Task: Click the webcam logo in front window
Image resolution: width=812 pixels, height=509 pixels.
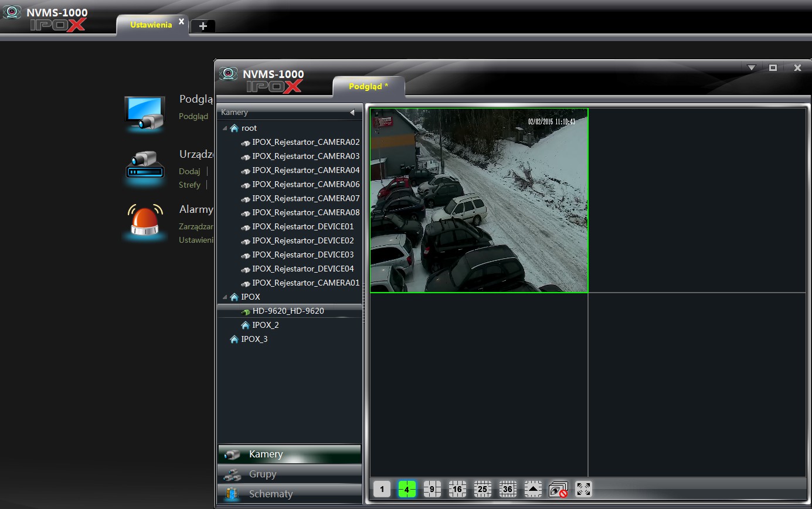Action: (x=228, y=73)
